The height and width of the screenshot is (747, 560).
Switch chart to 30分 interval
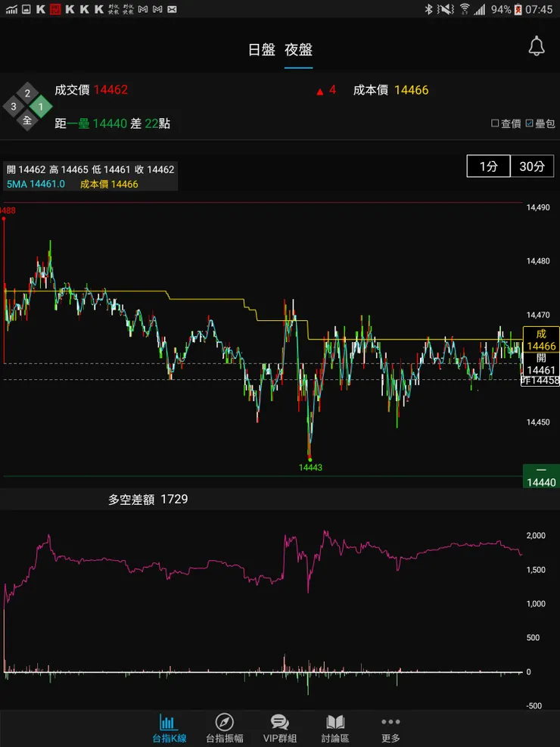click(532, 167)
